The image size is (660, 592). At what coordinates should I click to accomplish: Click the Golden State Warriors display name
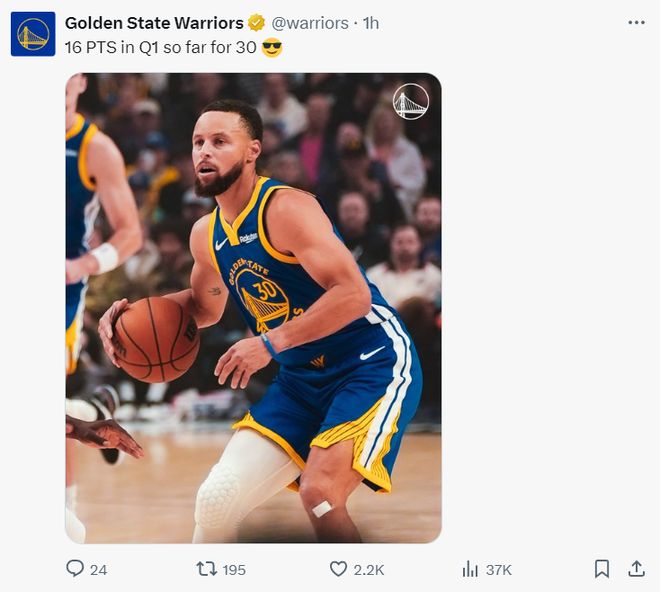[154, 23]
